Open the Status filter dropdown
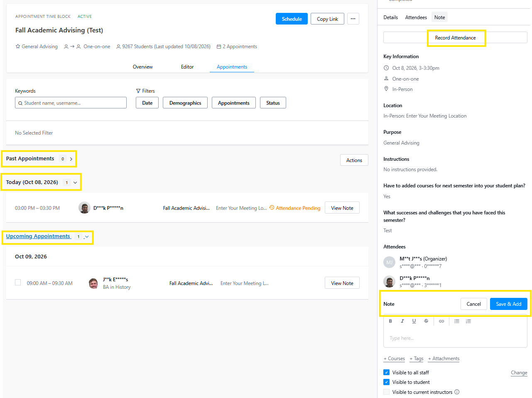The width and height of the screenshot is (532, 398). click(273, 103)
